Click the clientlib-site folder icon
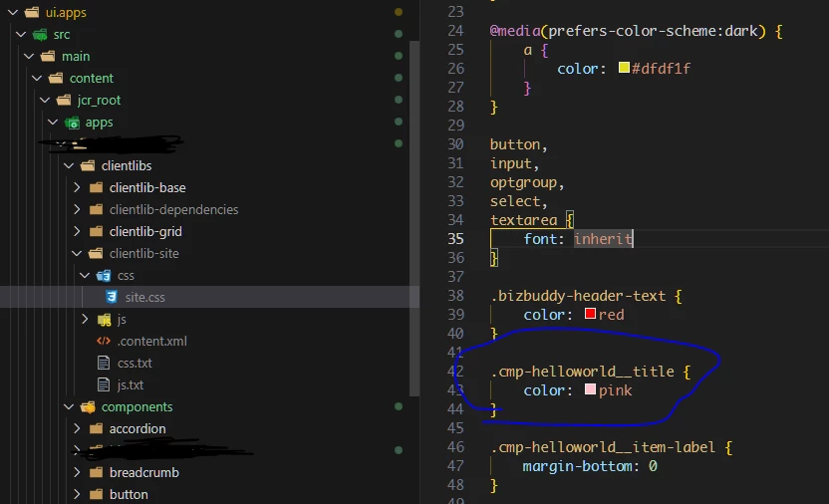Viewport: 829px width, 504px height. [x=96, y=253]
